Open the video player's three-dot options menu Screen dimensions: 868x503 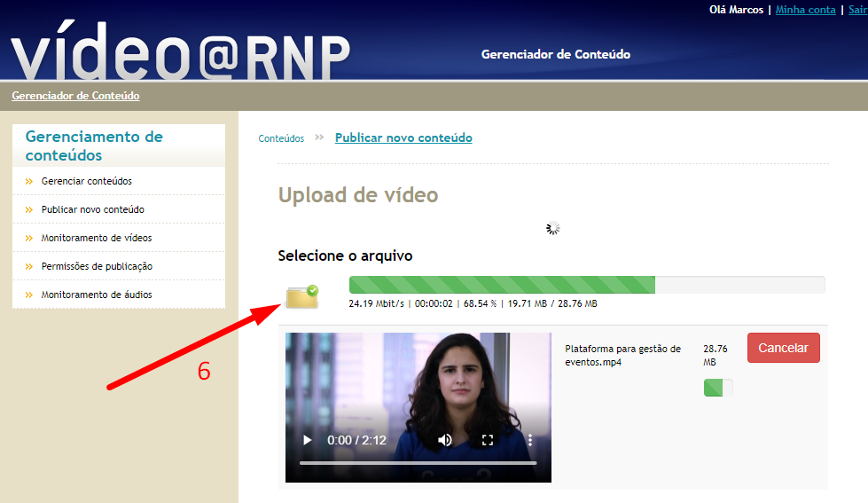click(x=530, y=440)
